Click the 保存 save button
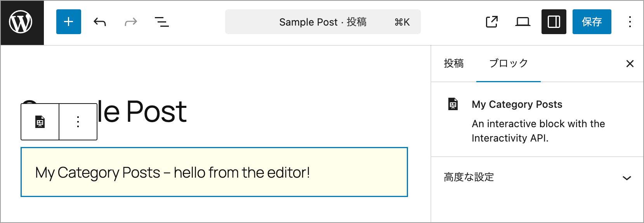The image size is (644, 223). [x=592, y=22]
